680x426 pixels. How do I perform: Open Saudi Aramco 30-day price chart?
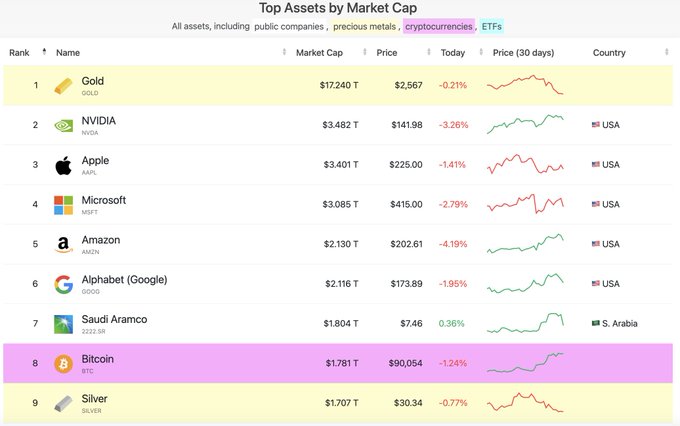(525, 323)
